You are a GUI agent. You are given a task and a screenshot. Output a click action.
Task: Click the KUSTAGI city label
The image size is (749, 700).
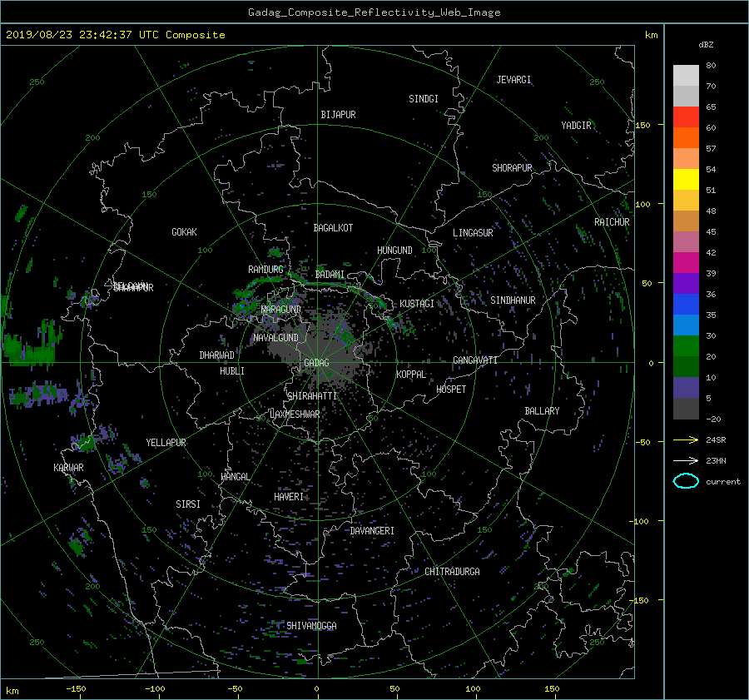[x=417, y=304]
